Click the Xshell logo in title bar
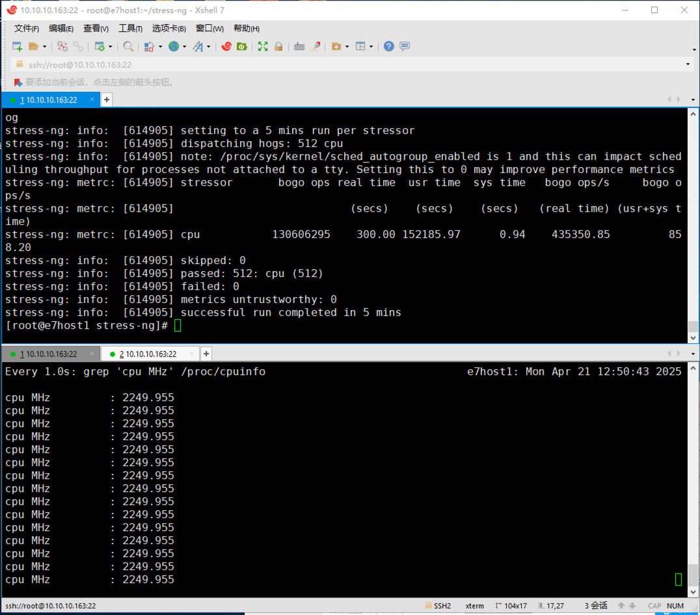Image resolution: width=700 pixels, height=615 pixels. tap(12, 10)
